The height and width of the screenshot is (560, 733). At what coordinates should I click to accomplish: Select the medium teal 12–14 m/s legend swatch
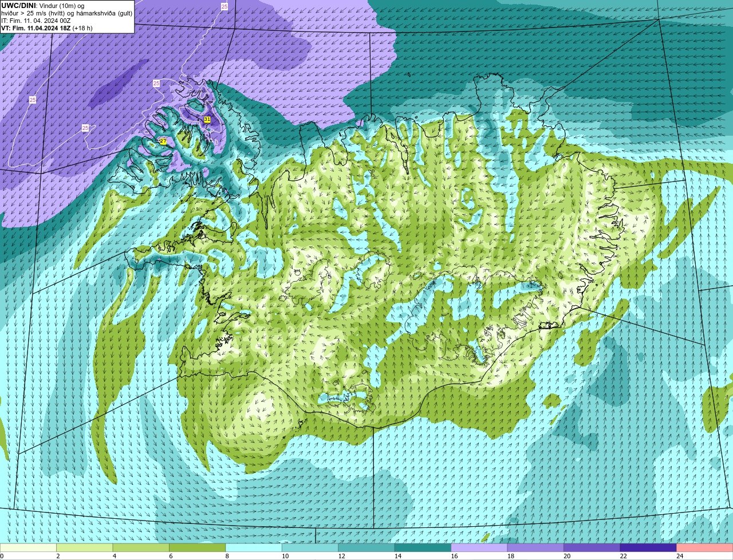[366, 547]
